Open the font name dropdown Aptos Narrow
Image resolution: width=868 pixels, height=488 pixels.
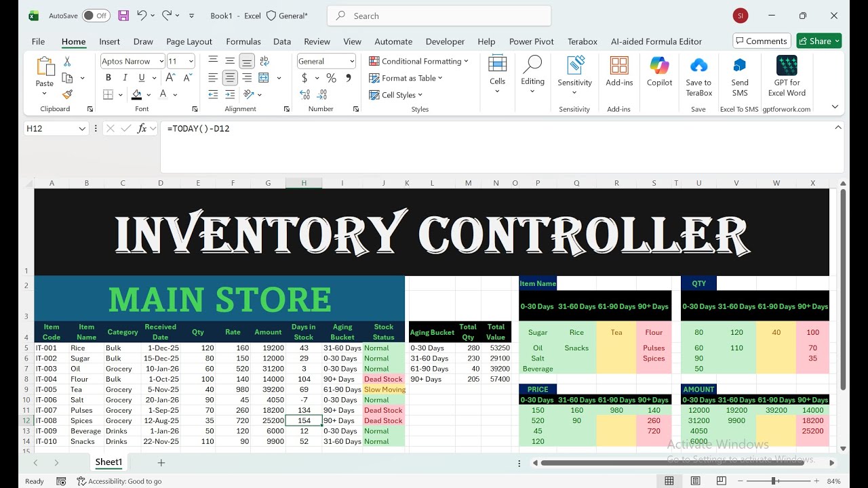161,61
